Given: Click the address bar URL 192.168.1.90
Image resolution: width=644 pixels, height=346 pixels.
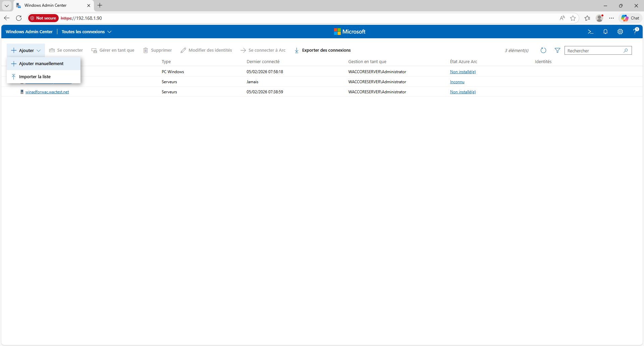Looking at the screenshot, I should tap(82, 18).
